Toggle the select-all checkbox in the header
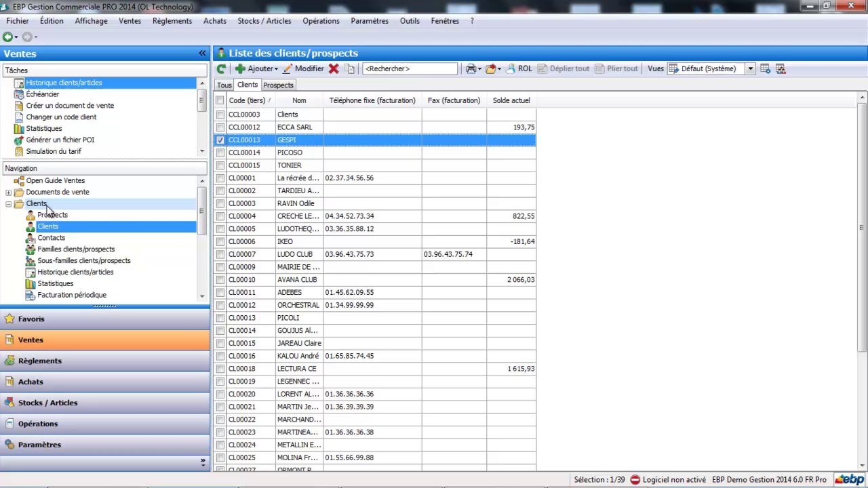This screenshot has width=868, height=488. point(220,101)
